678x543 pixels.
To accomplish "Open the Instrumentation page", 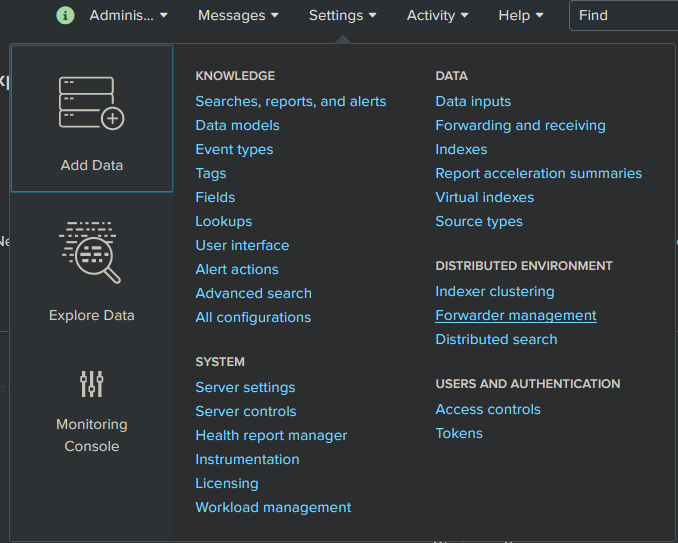I will click(x=247, y=459).
